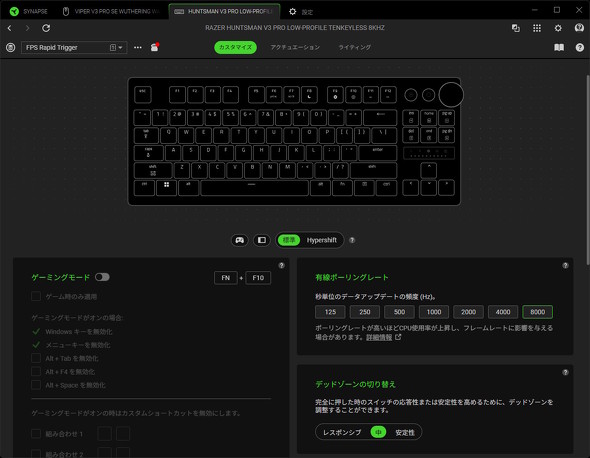Toggle Windows キーを無効化 checkbox

click(x=36, y=332)
